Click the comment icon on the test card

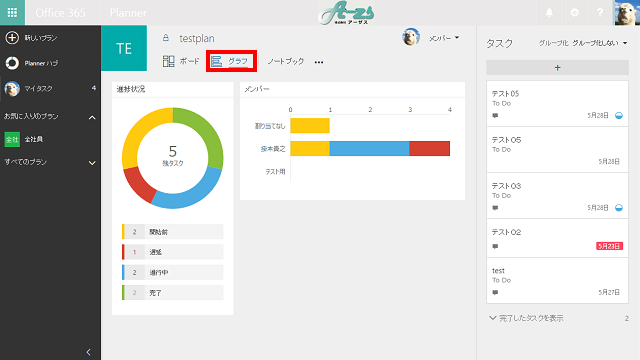coord(495,293)
